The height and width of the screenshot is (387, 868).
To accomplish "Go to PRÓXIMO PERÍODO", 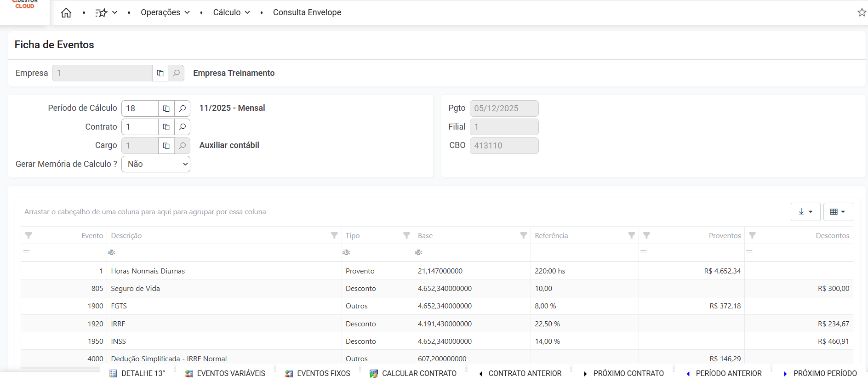I will click(820, 374).
